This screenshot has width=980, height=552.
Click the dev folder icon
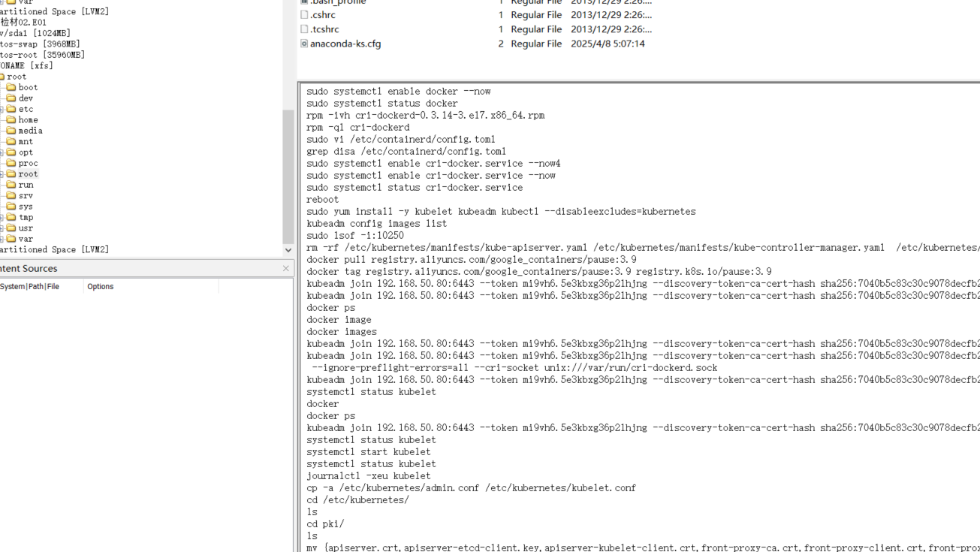(11, 98)
